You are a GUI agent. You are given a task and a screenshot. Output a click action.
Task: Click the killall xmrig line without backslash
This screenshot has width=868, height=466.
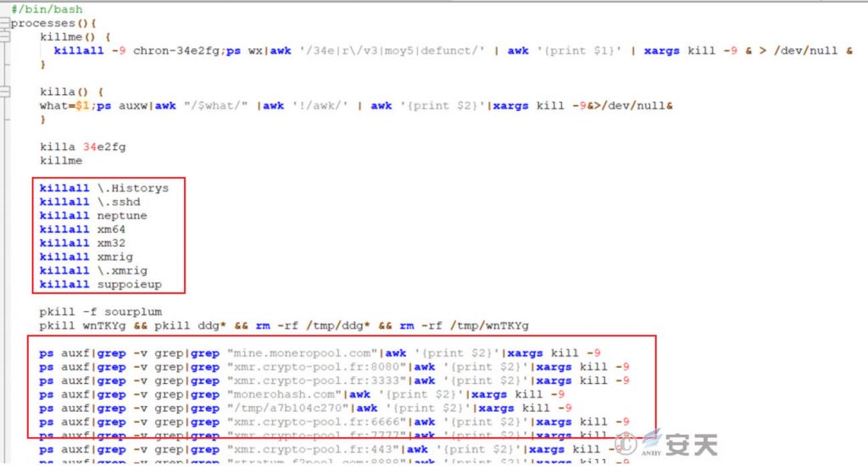(86, 257)
